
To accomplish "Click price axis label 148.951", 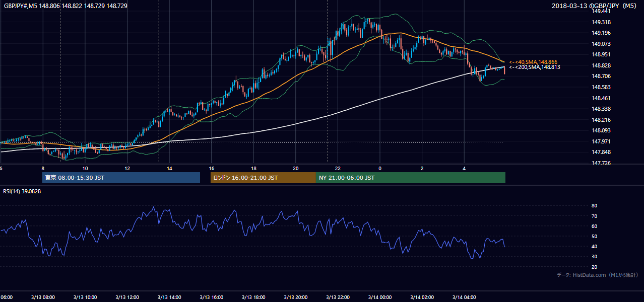I will (x=601, y=54).
